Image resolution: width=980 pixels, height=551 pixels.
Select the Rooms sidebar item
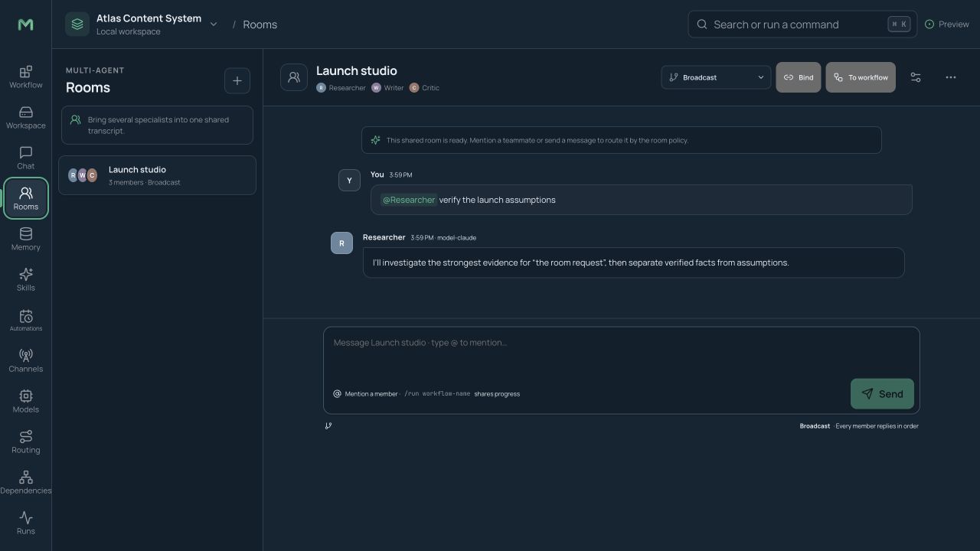(x=25, y=198)
